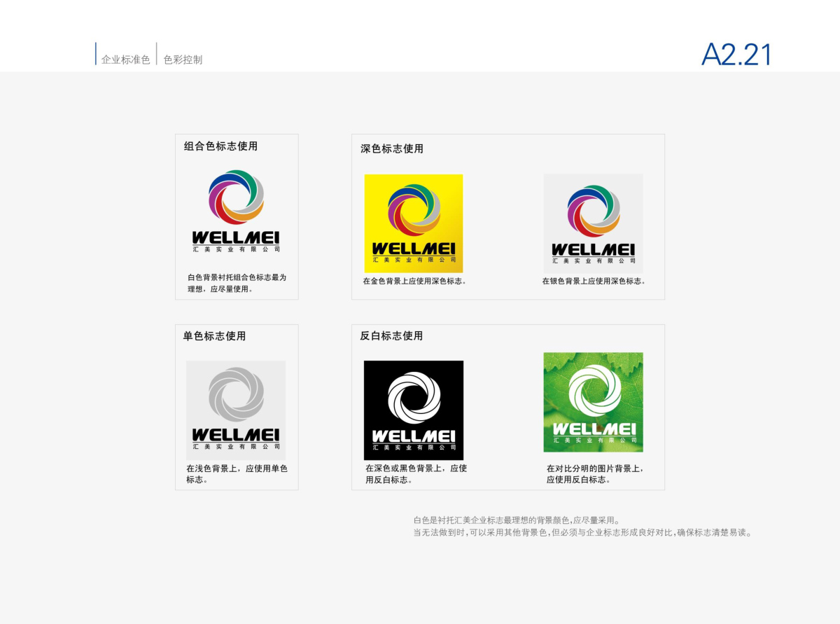Screen dimensions: 840x624
Task: Click the black WELLMEI wordmark on white background
Action: click(x=236, y=238)
